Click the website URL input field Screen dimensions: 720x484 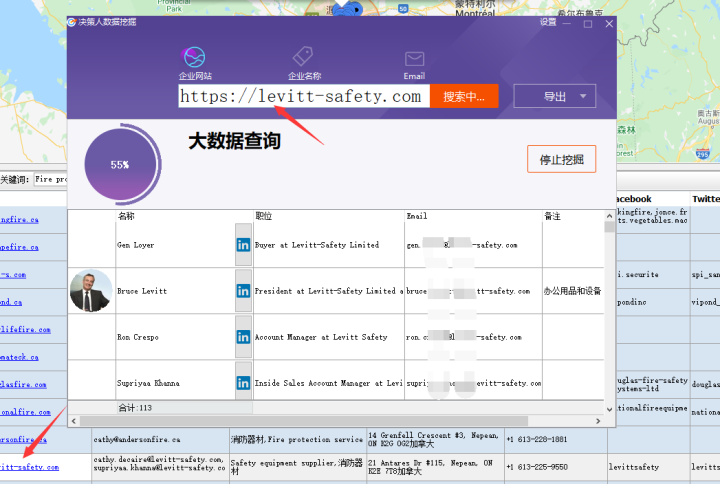(x=304, y=96)
